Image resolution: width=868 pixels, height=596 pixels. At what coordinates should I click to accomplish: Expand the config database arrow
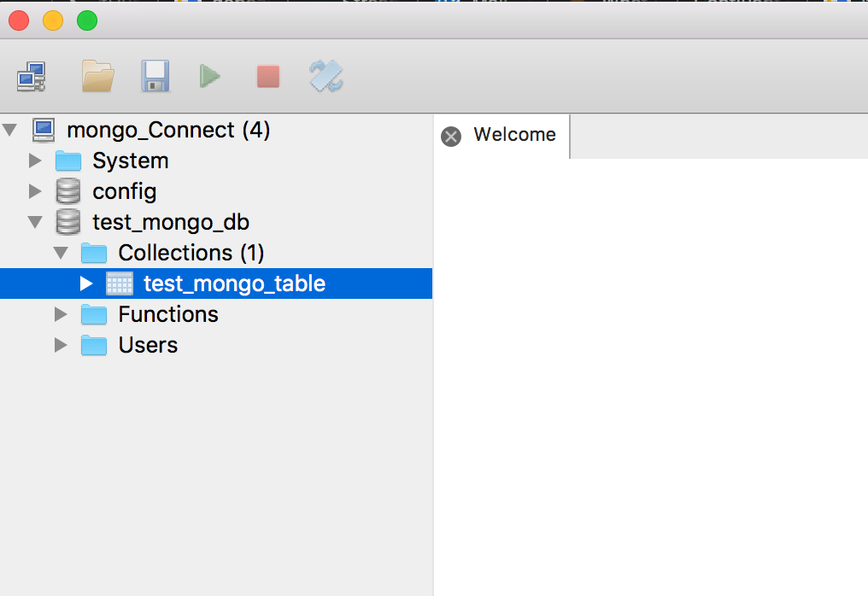[x=35, y=191]
